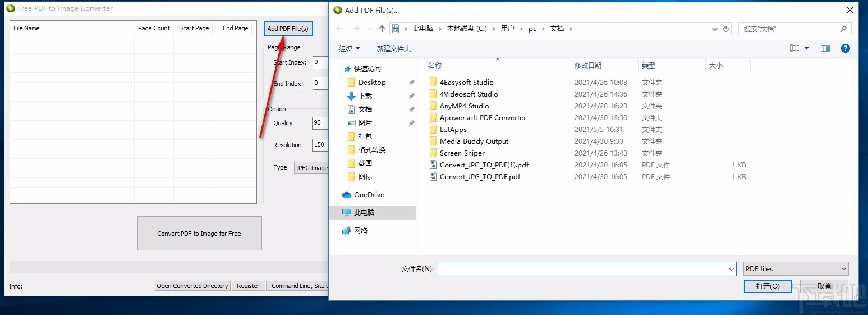The image size is (868, 315).
Task: Close the Add PDF File(s) dialog
Action: [x=850, y=10]
